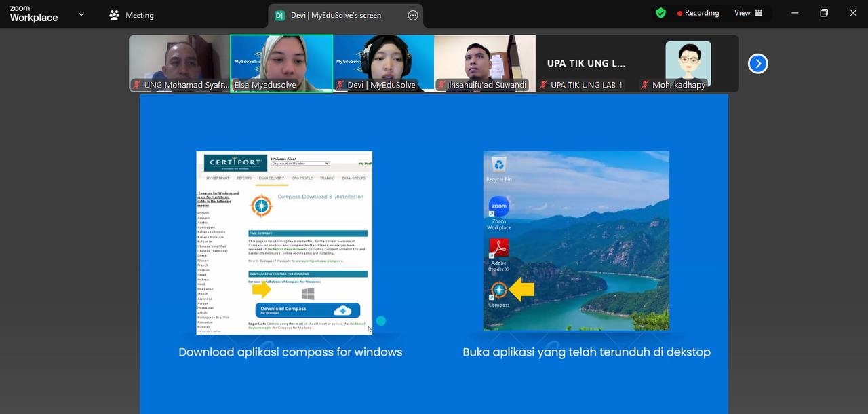Screen dimensions: 868x414
Task: Click caption 'Download aplikasi compass for windows'
Action: [290, 352]
